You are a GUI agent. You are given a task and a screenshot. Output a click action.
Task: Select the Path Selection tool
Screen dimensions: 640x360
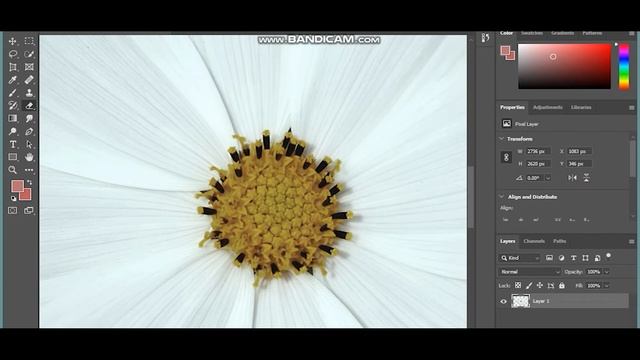(x=29, y=144)
